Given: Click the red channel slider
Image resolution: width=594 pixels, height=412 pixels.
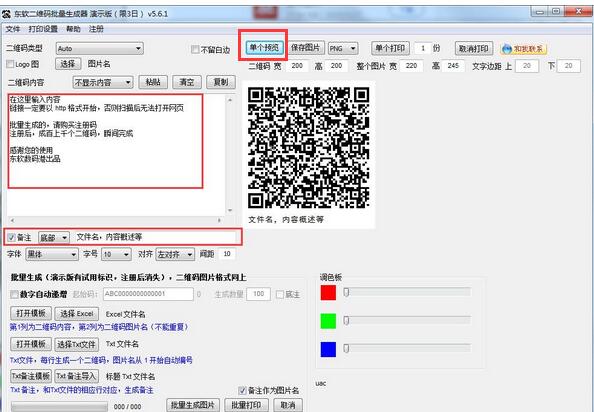Looking at the screenshot, I should pyautogui.click(x=407, y=292).
